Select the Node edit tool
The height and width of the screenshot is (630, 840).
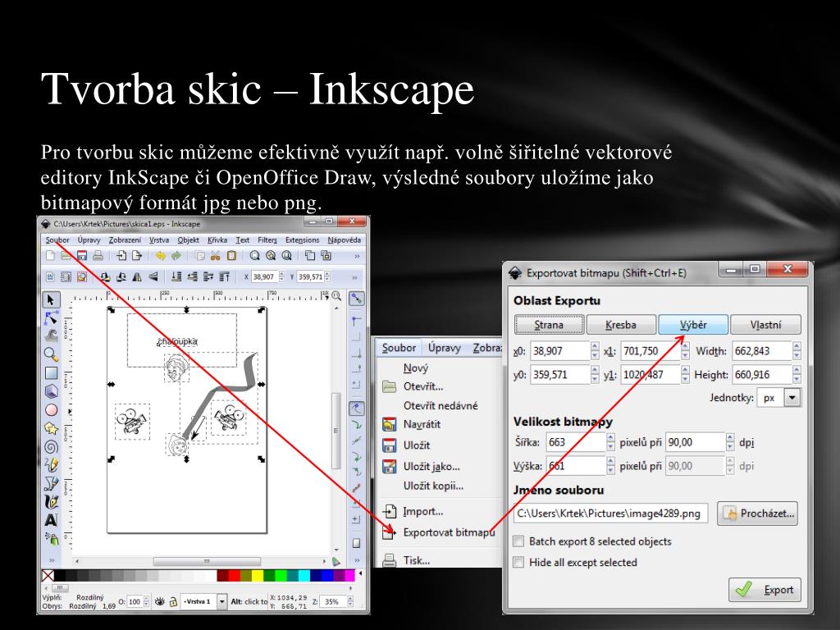pos(51,317)
